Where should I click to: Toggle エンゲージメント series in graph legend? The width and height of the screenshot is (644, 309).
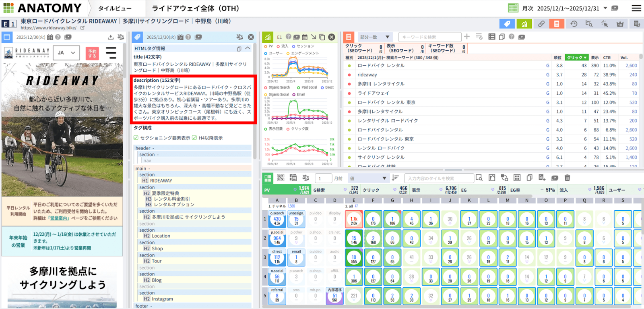tap(302, 53)
